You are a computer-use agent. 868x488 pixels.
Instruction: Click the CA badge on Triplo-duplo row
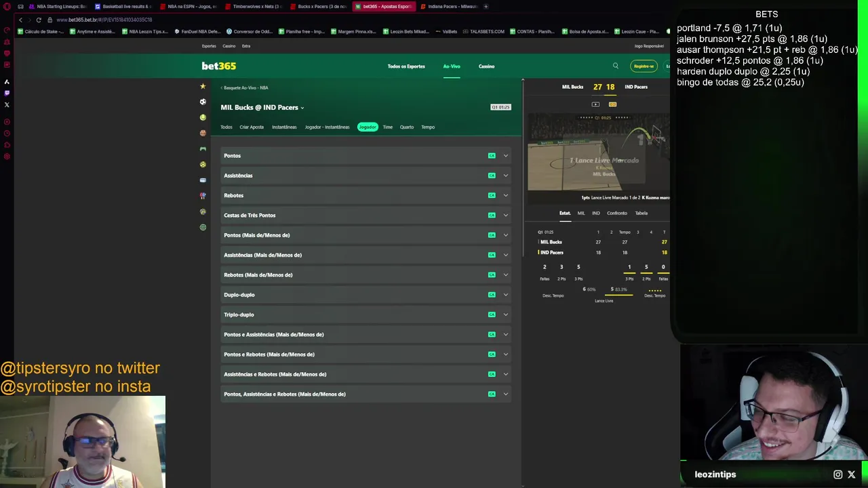click(492, 314)
